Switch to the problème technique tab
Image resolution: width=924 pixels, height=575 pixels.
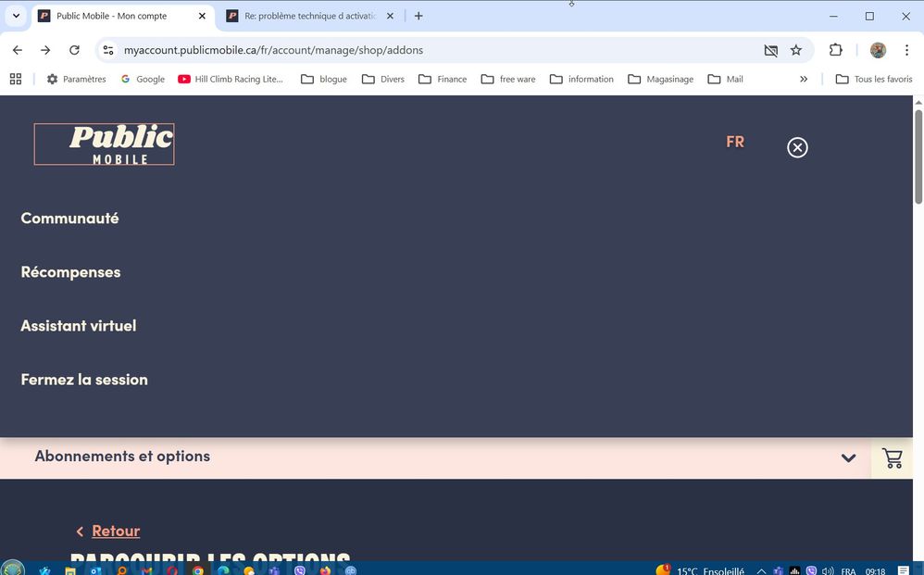point(309,16)
